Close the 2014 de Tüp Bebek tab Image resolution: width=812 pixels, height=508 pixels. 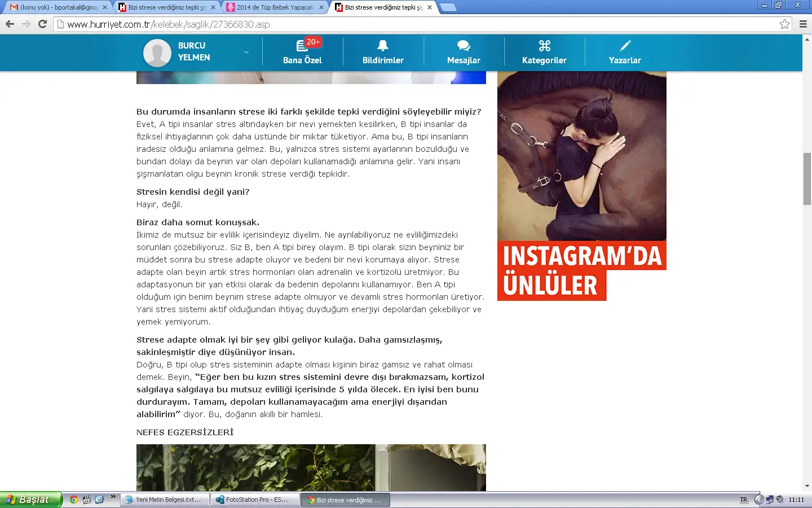(321, 7)
